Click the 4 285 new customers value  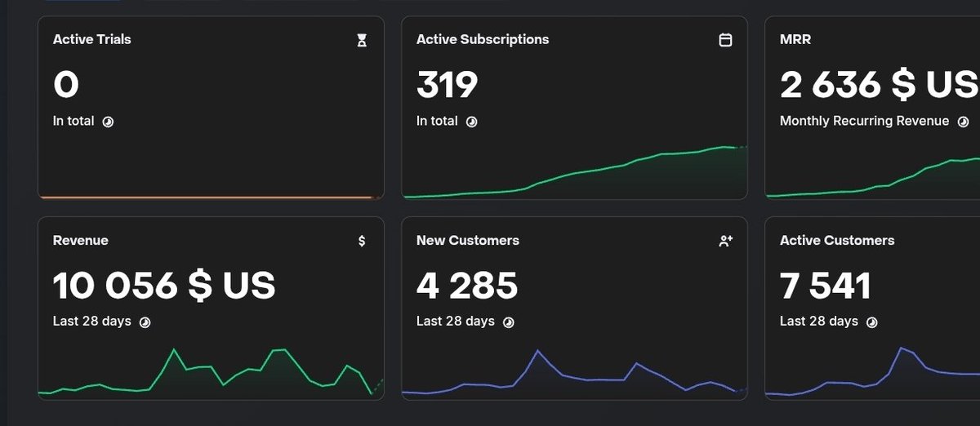coord(467,286)
